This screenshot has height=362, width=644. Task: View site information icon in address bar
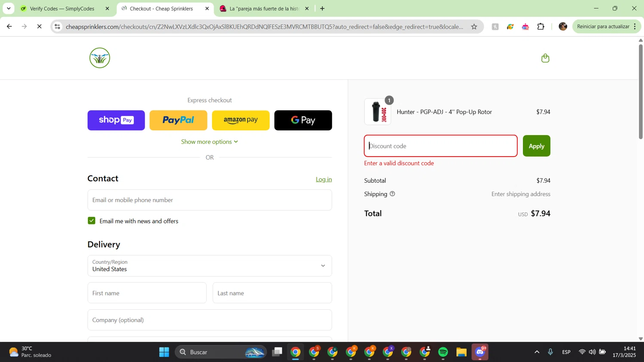[58, 27]
